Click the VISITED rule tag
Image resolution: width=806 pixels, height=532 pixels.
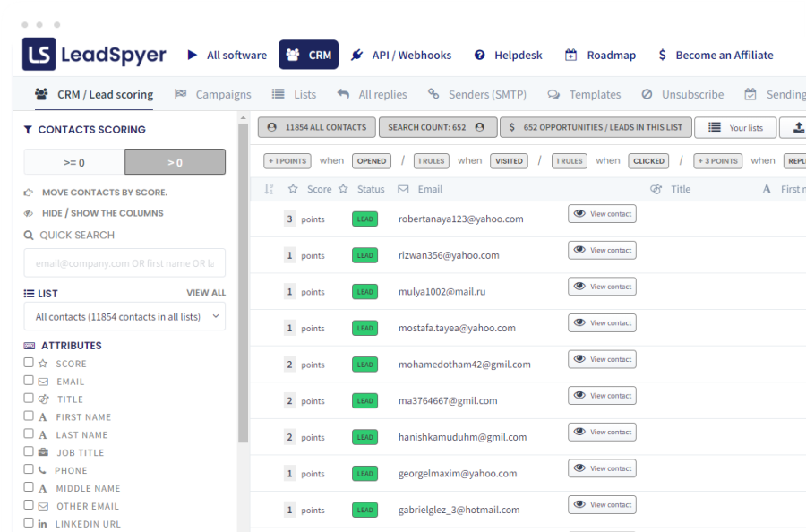coord(509,161)
